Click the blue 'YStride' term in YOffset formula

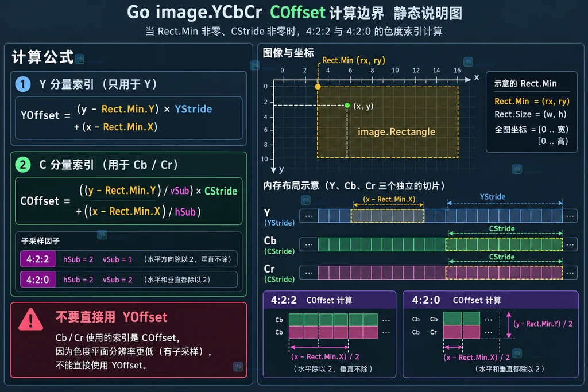(x=193, y=109)
